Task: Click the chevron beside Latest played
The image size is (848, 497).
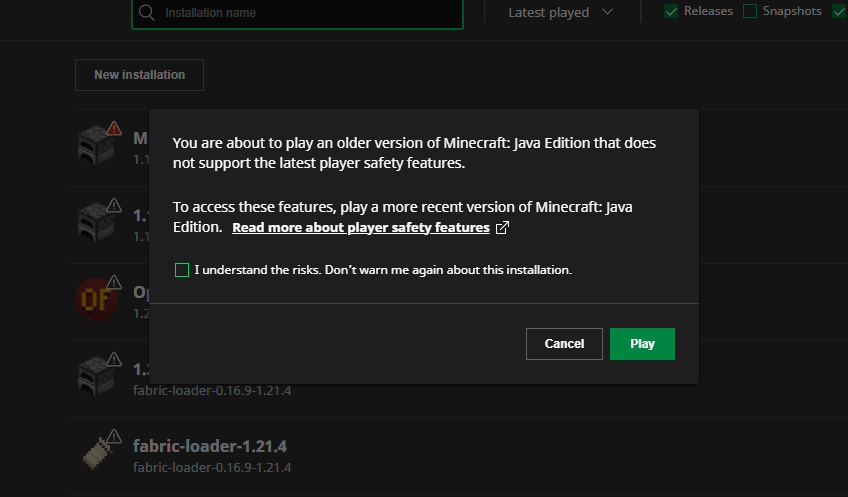Action: [x=607, y=11]
